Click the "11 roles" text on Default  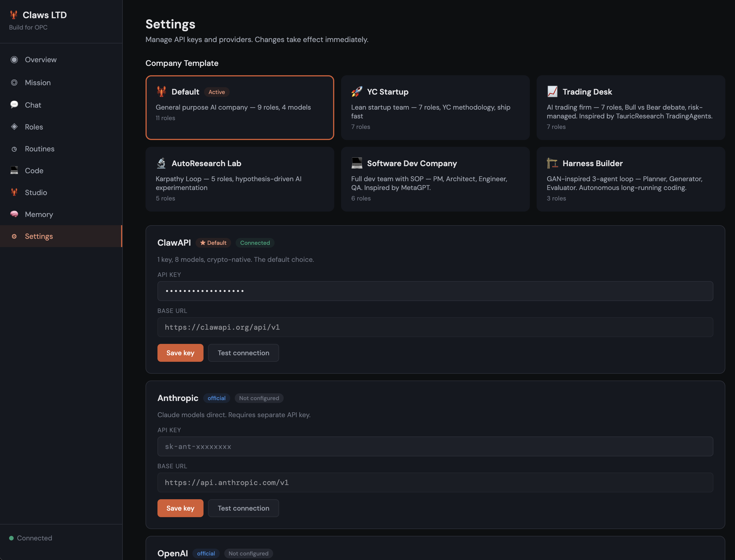(165, 118)
